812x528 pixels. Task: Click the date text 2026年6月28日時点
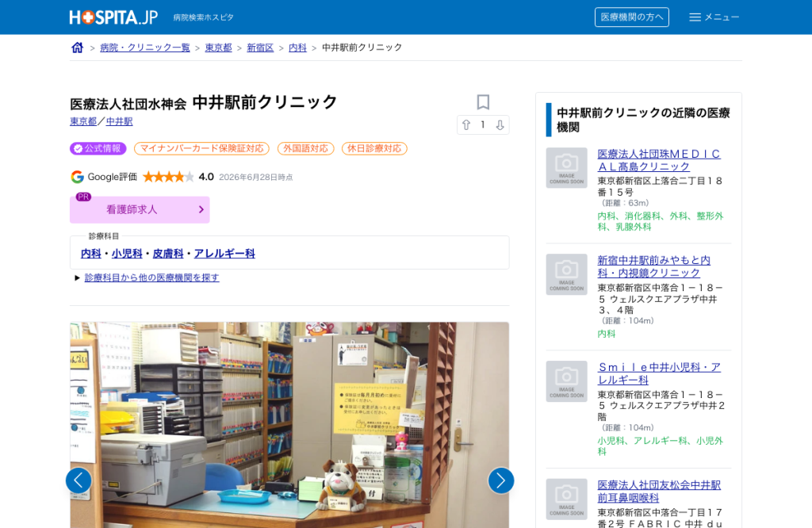[256, 177]
